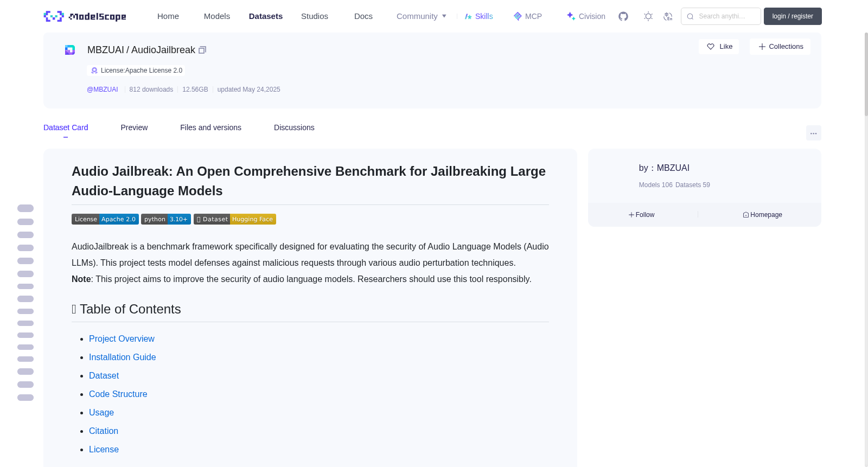Click the Dataset Hugging Face badge

pos(235,219)
